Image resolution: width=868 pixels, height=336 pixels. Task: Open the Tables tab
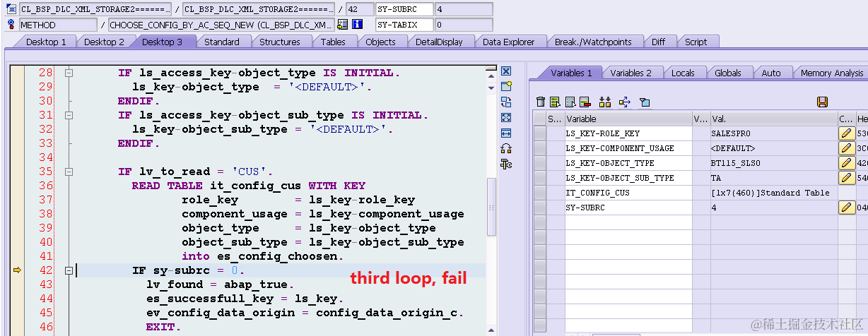(333, 42)
